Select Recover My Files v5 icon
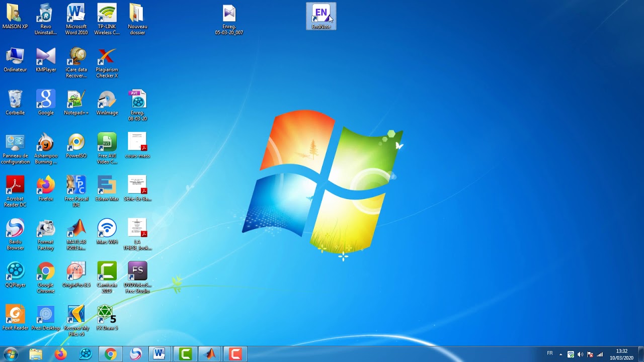This screenshot has height=362, width=644. [76, 321]
